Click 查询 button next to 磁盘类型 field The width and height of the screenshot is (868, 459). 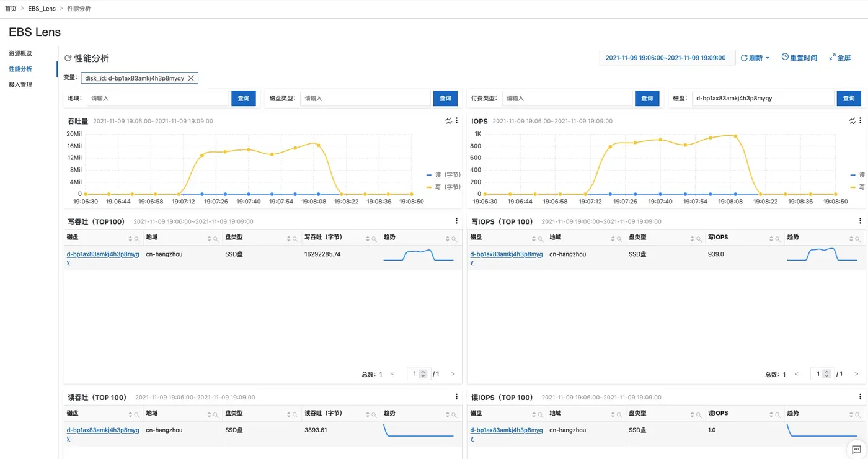445,98
